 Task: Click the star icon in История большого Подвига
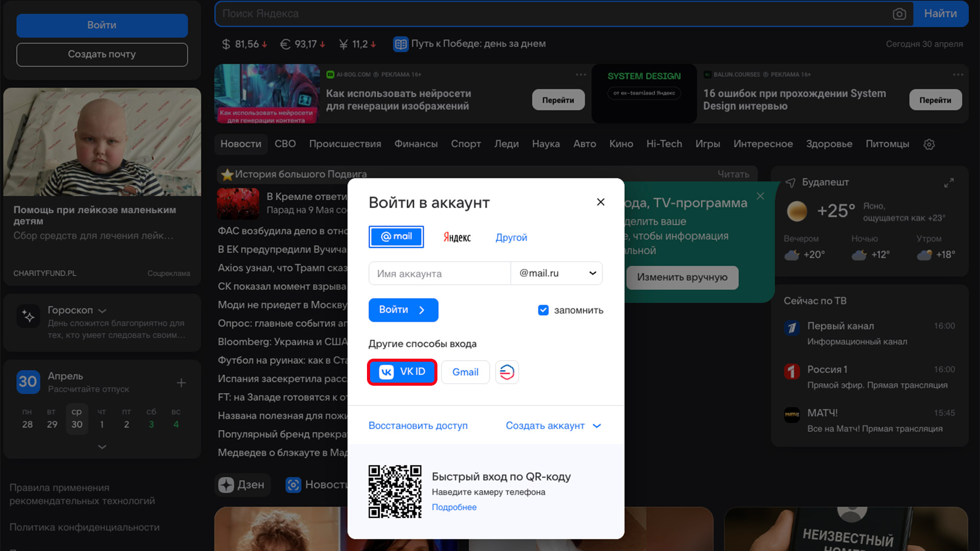227,174
